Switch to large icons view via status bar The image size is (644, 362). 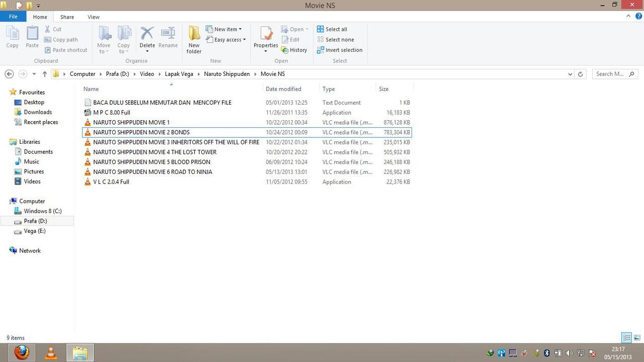point(637,338)
